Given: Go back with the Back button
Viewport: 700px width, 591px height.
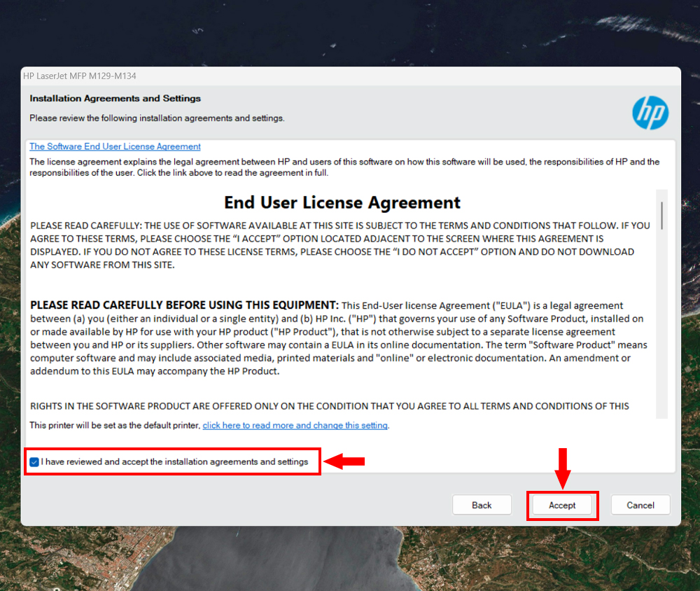Looking at the screenshot, I should coord(482,506).
